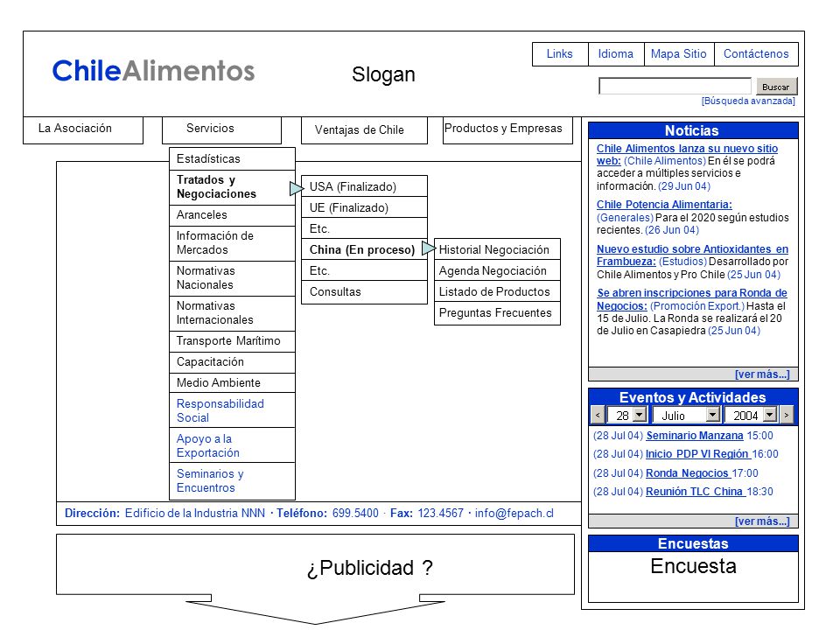The image size is (840, 630).
Task: Open Responsabilidad Social menu entry
Action: pos(232,410)
